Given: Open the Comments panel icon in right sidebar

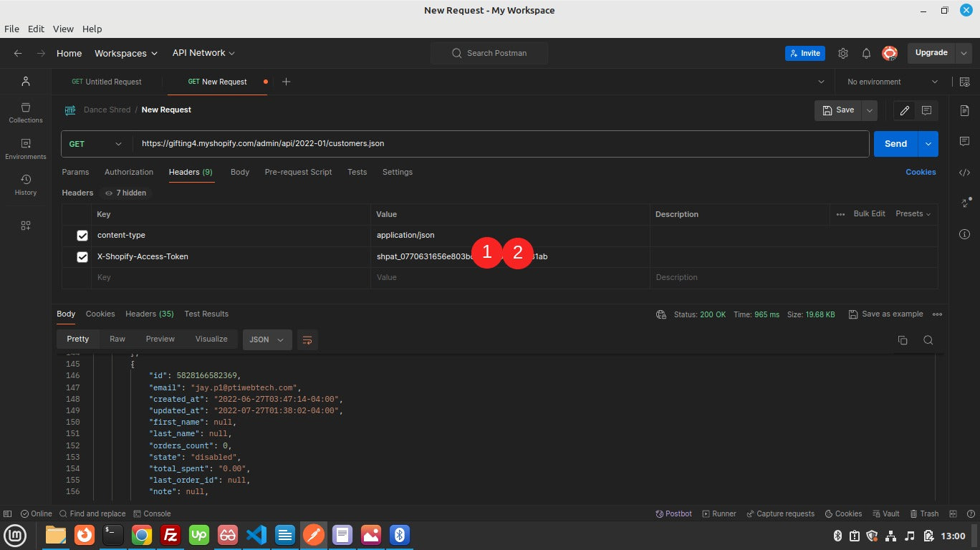Looking at the screenshot, I should (964, 141).
